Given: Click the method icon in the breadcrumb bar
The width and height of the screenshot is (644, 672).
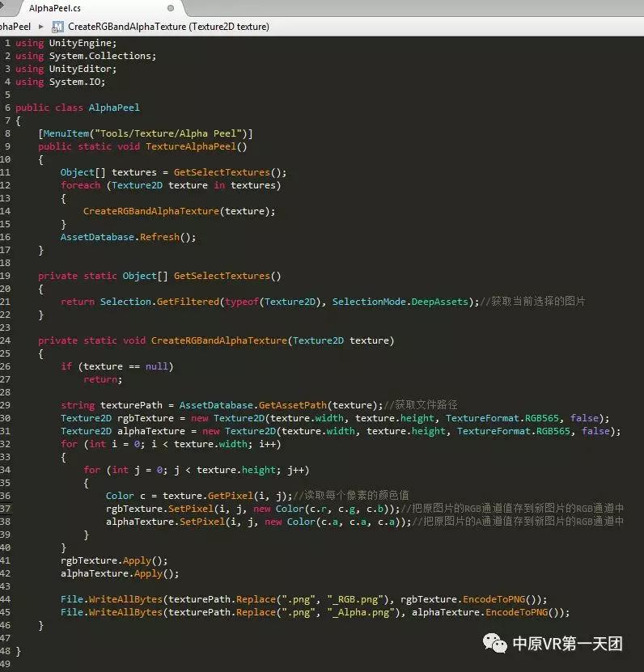Looking at the screenshot, I should coord(57,27).
